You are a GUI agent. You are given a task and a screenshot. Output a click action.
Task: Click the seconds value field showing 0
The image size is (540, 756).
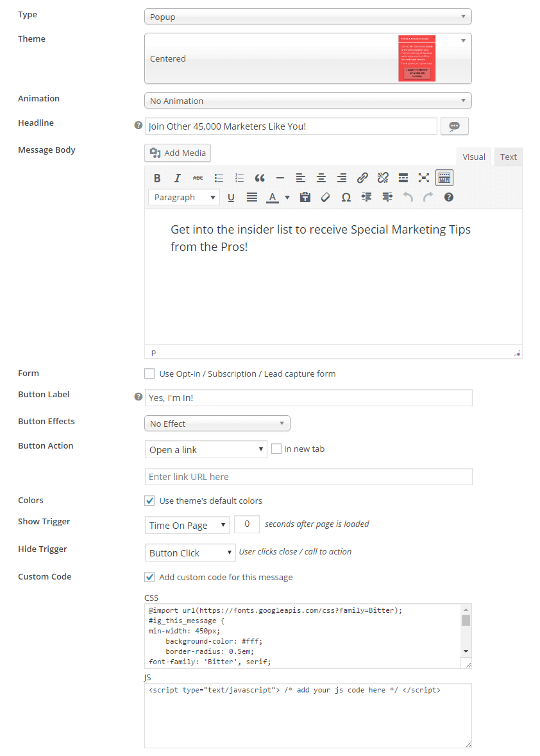tap(247, 524)
